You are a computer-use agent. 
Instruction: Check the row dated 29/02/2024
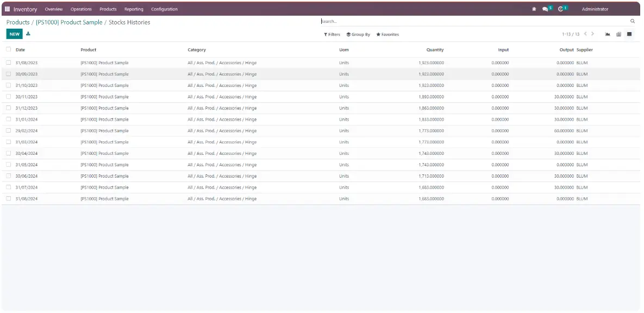click(x=9, y=130)
